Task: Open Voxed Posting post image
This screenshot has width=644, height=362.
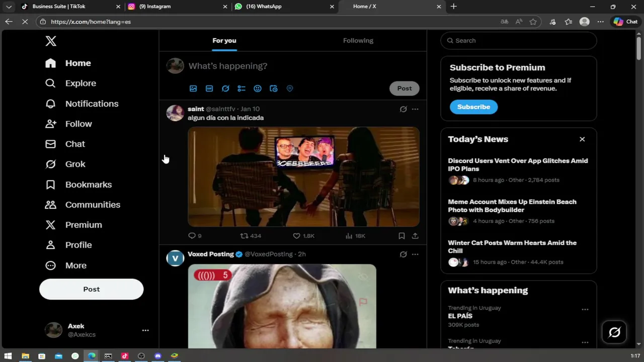Action: coord(282,306)
